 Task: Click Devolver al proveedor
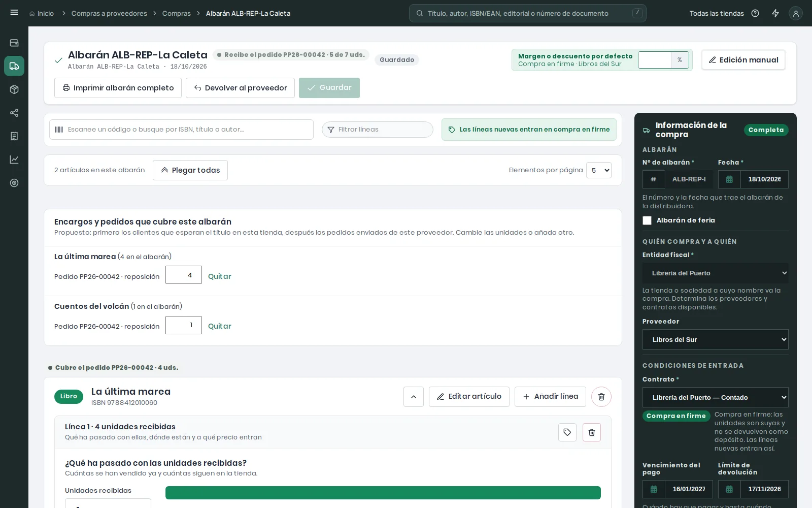(240, 88)
